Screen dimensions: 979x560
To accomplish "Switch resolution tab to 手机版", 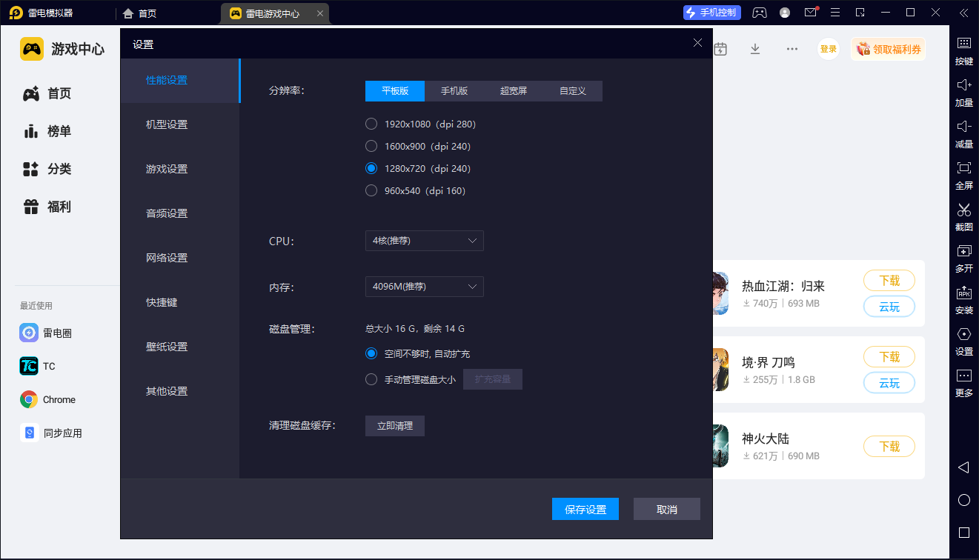I will pyautogui.click(x=454, y=91).
